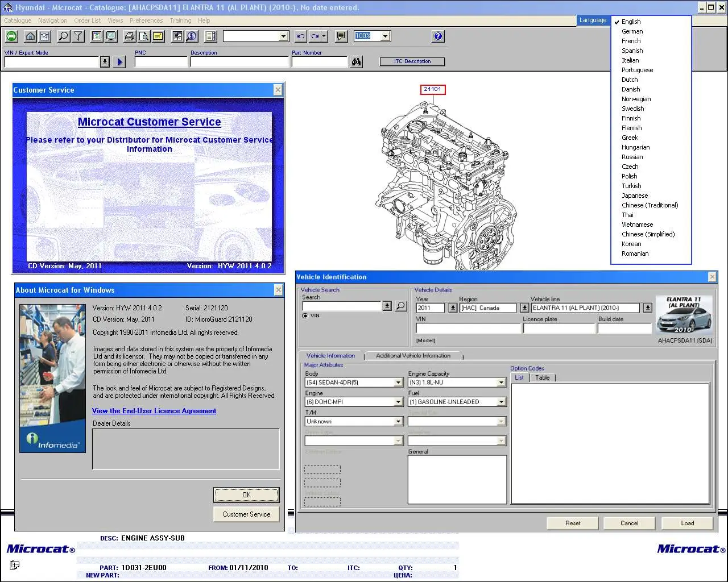Open T/M Unknown dropdown
Viewport: 728px width, 582px height.
pos(399,421)
